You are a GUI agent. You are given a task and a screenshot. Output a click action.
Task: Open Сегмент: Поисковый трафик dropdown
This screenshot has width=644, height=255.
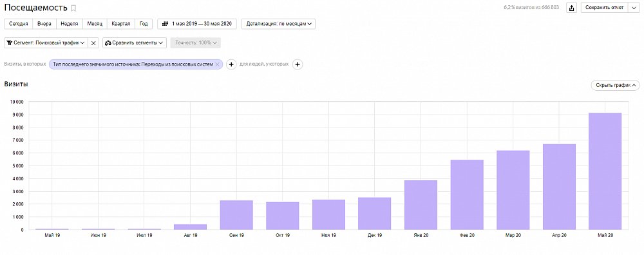(46, 42)
